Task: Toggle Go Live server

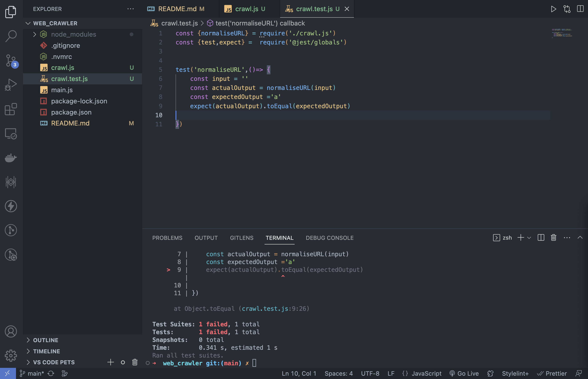Action: click(x=464, y=373)
